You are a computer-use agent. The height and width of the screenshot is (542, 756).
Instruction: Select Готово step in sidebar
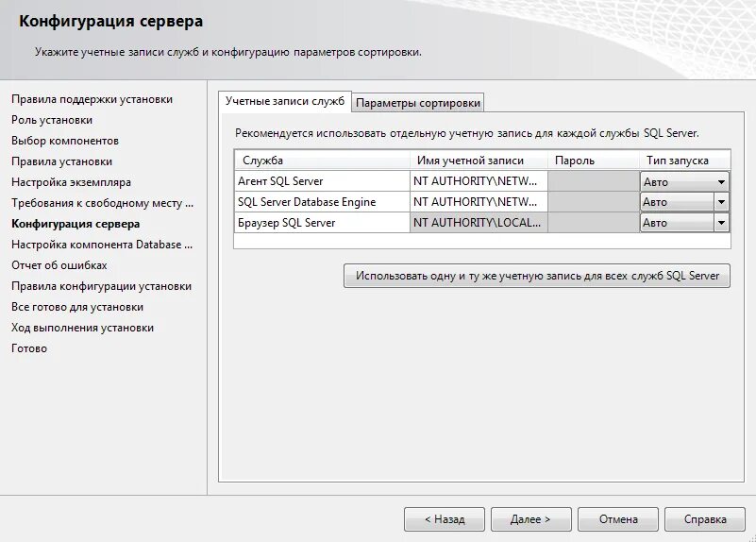coord(29,348)
